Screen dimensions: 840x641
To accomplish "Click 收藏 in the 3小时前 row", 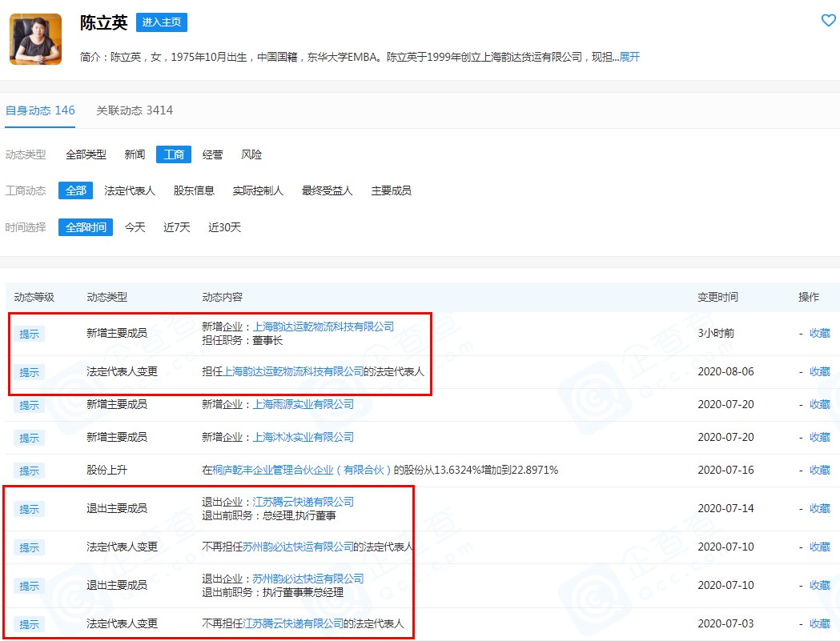I will [x=820, y=333].
